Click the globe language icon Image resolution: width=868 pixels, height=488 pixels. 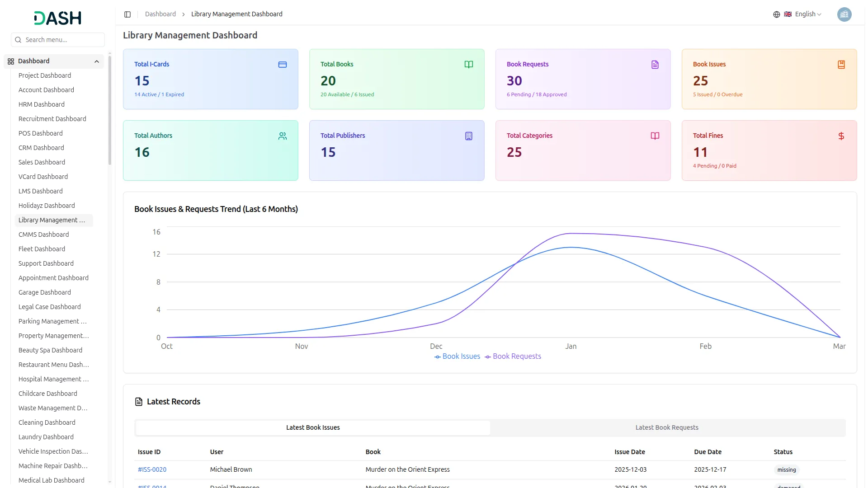pos(776,14)
